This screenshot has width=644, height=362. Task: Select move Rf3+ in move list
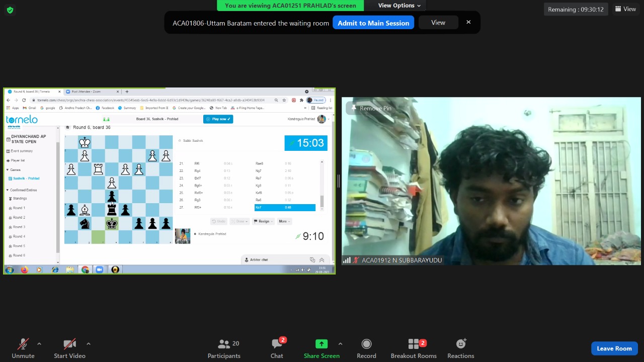point(198,208)
